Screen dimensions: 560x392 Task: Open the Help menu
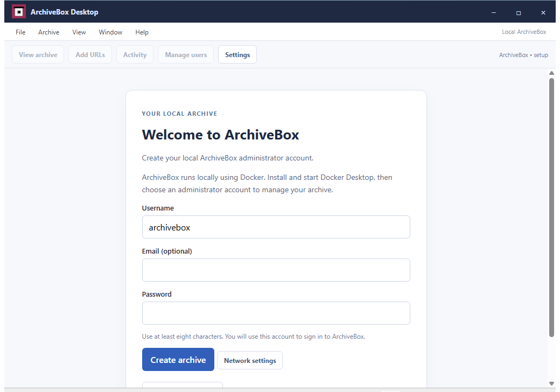click(x=142, y=32)
